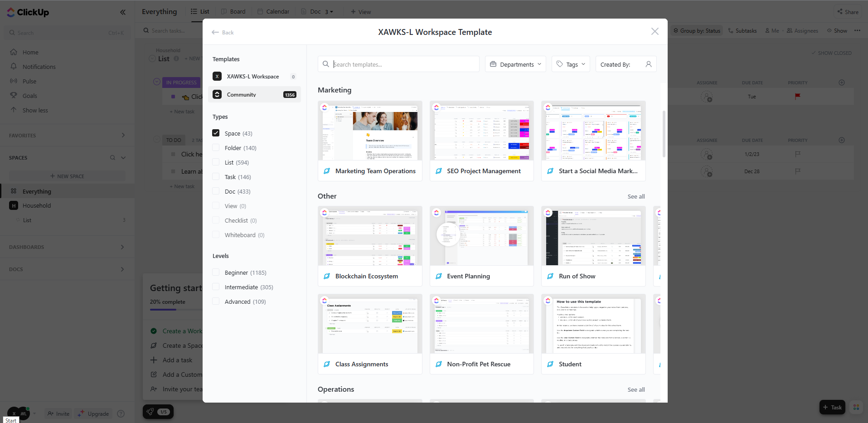Go back using the Back button

point(223,32)
